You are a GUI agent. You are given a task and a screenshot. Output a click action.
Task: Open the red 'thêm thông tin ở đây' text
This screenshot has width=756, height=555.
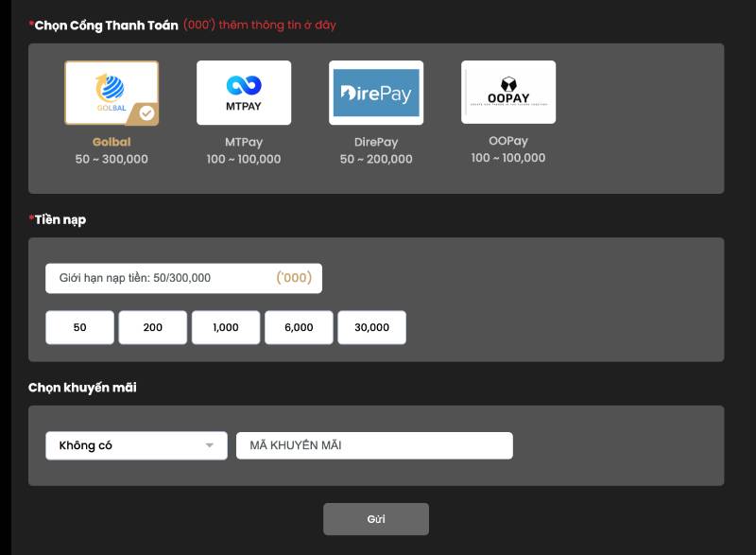pyautogui.click(x=277, y=25)
